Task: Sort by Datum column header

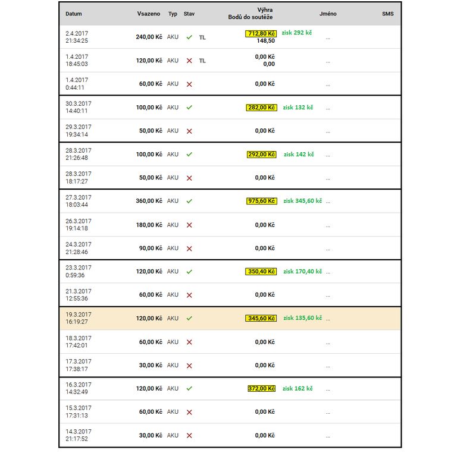Action: tap(74, 14)
